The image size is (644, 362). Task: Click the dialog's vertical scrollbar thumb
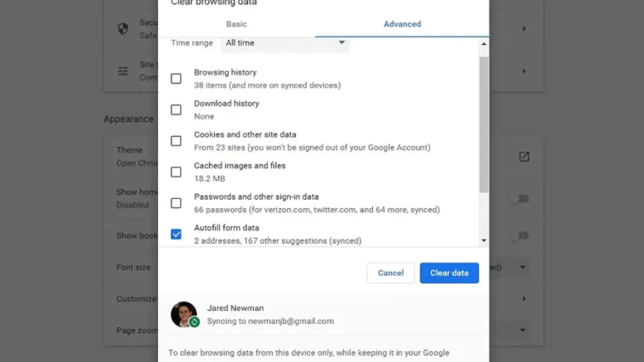483,124
